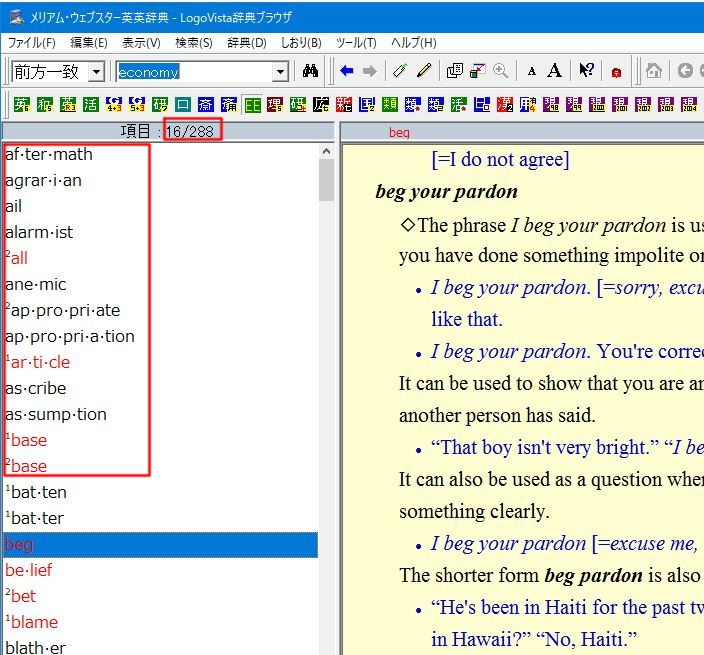Viewport: 704px width, 655px height.
Task: Select the 国 dictionary icon
Action: click(x=367, y=105)
